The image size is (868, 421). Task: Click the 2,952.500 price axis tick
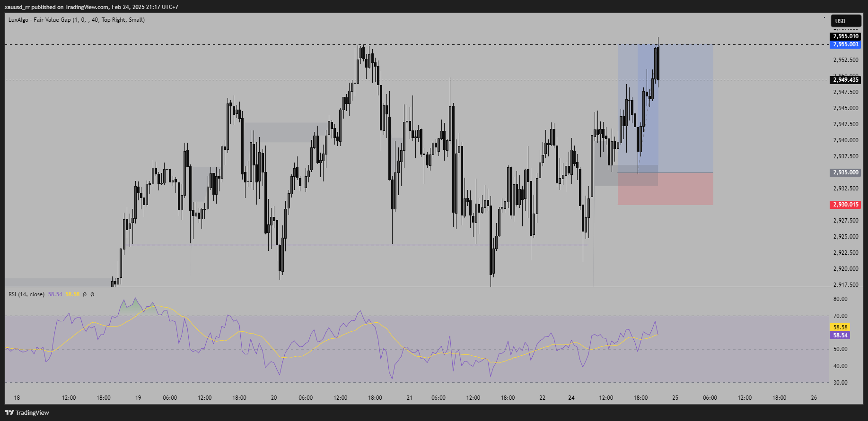point(846,60)
